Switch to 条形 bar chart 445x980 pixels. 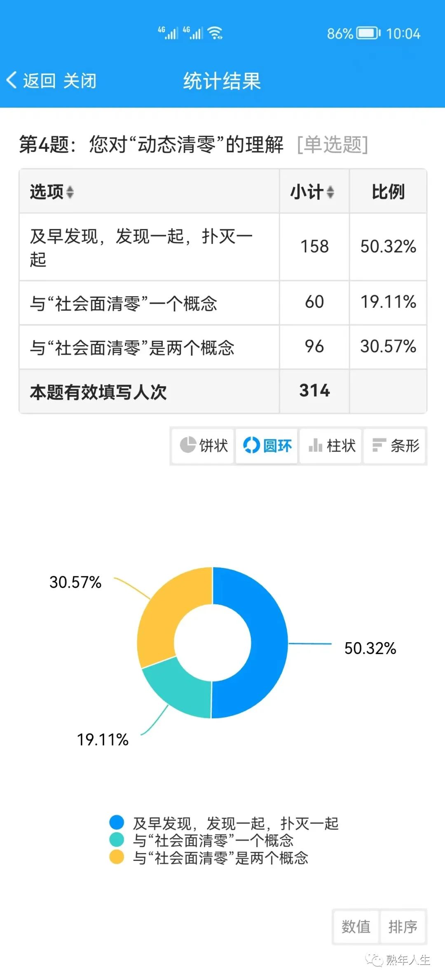pyautogui.click(x=395, y=445)
